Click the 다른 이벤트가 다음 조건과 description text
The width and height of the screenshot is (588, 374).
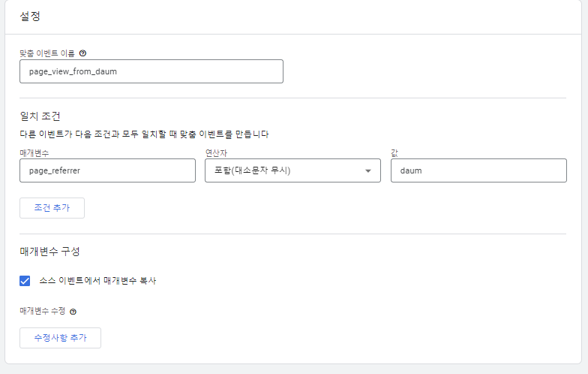tap(144, 134)
